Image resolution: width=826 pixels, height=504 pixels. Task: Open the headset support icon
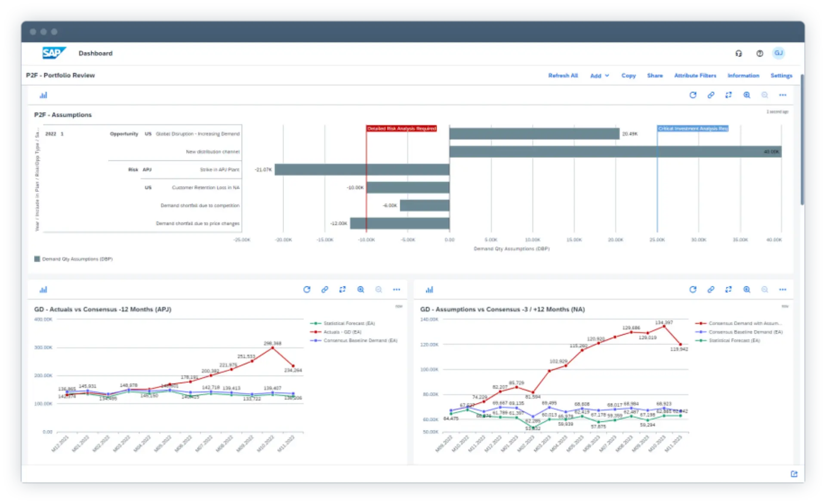tap(739, 53)
